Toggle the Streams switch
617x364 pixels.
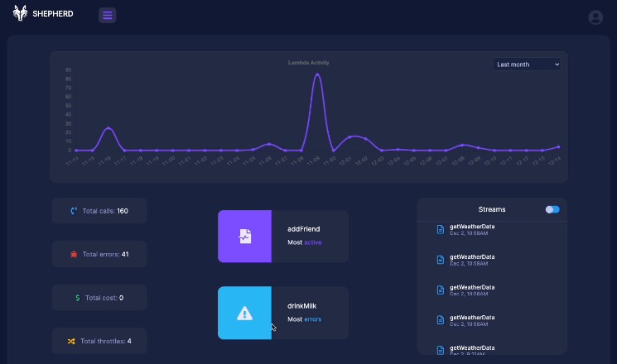(x=552, y=209)
